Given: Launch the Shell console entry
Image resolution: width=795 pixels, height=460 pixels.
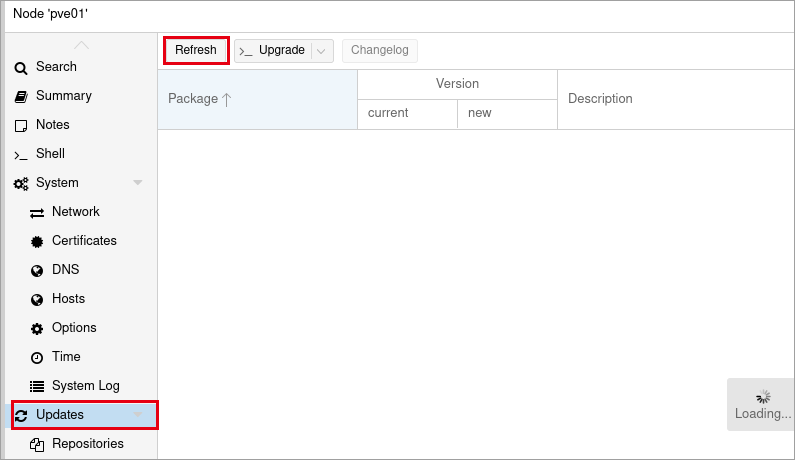Looking at the screenshot, I should 50,153.
